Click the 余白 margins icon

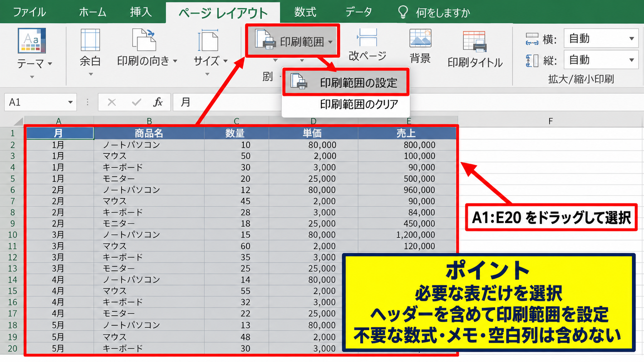click(90, 40)
